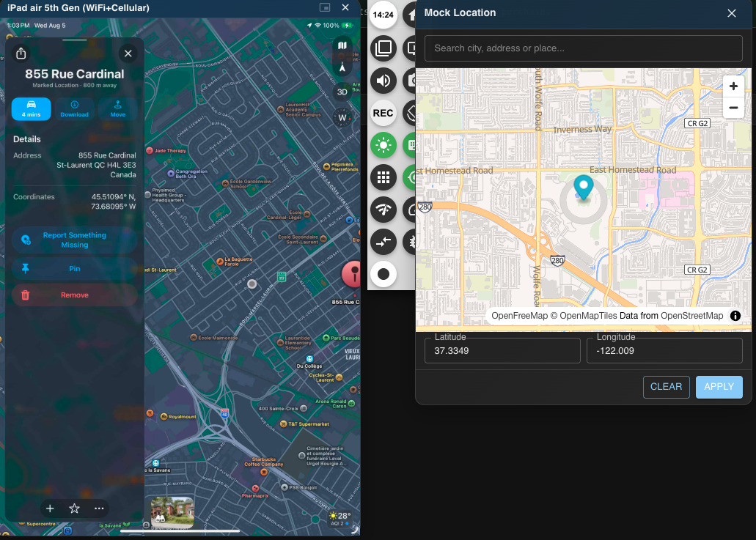Screen dimensions: 756x540
Task: Tap La Baguette Farcie marker
Action: [220, 262]
